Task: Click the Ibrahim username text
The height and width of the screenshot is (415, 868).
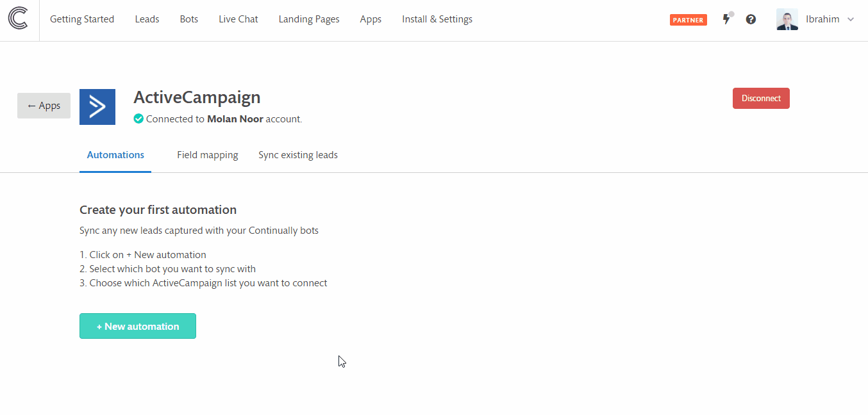Action: (x=822, y=19)
